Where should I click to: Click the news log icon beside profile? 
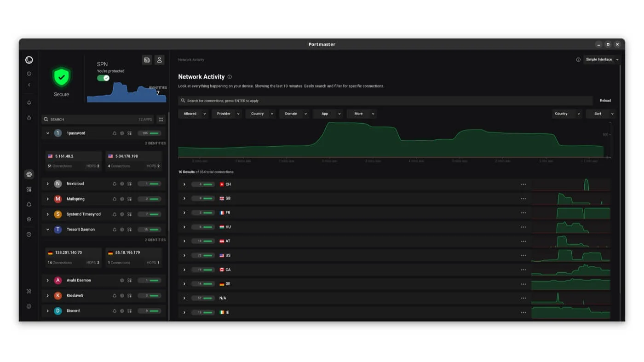147,60
